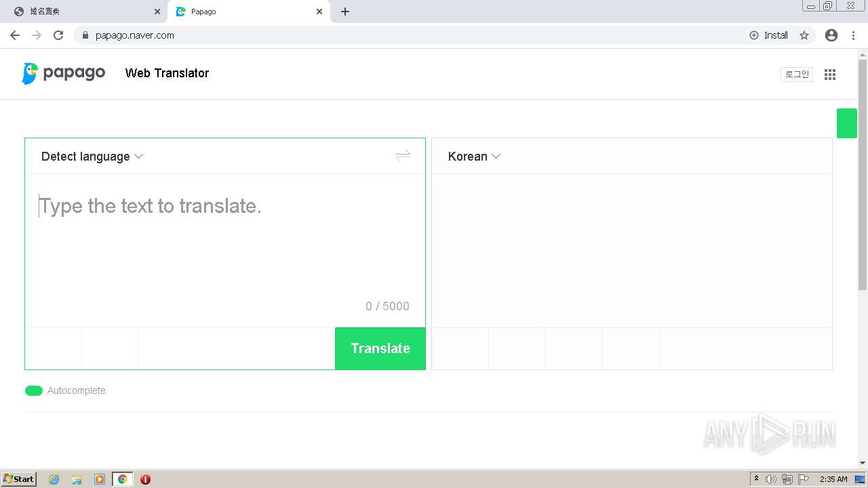Click the Web Translator link

(167, 73)
